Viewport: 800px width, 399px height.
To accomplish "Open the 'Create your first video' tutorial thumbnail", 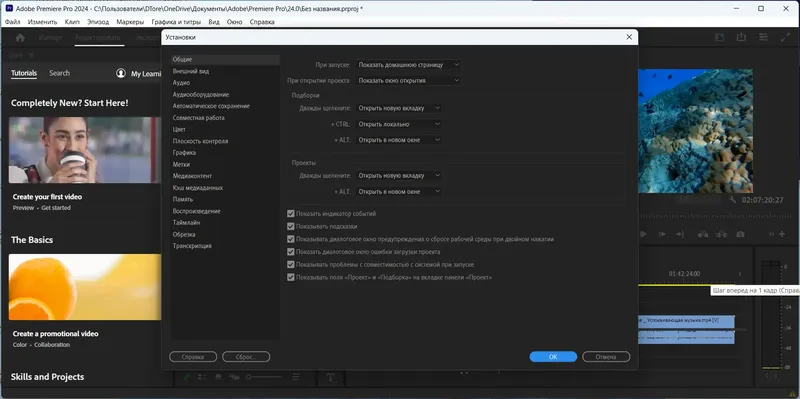I will tap(85, 150).
